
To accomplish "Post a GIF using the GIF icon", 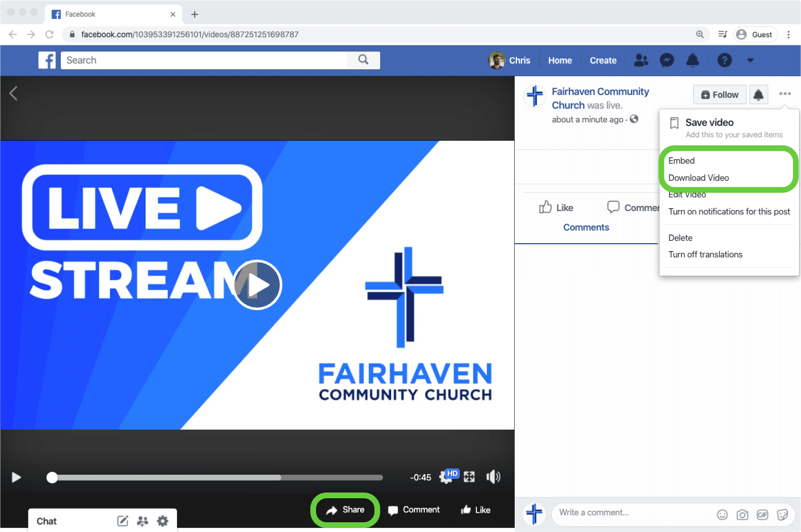I will coord(763,515).
